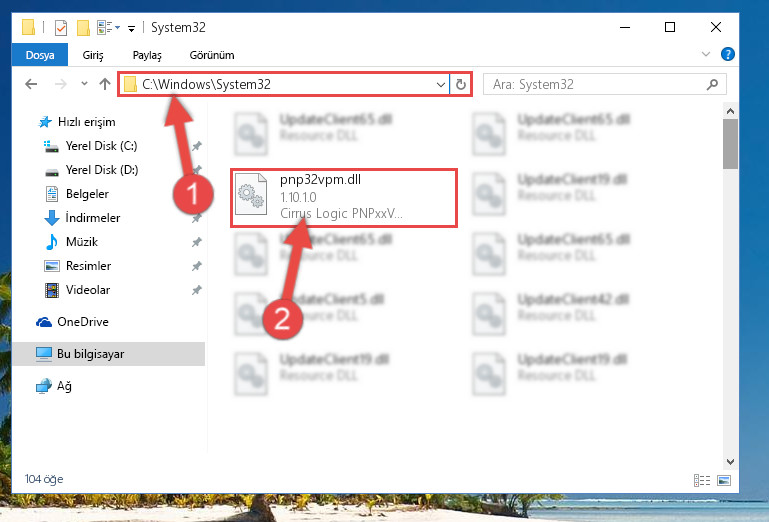The image size is (769, 522).
Task: Click the pin icon next to Yerel Disk (C:)
Action: coord(197,146)
